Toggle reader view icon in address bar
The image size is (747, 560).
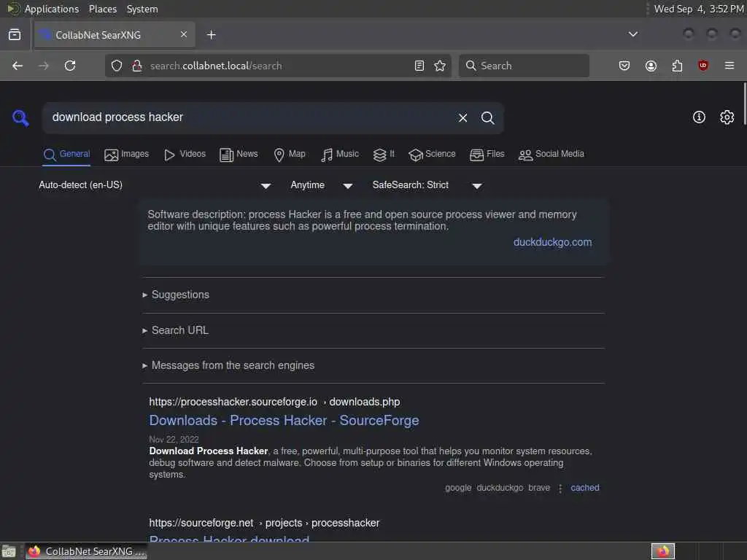(x=419, y=66)
